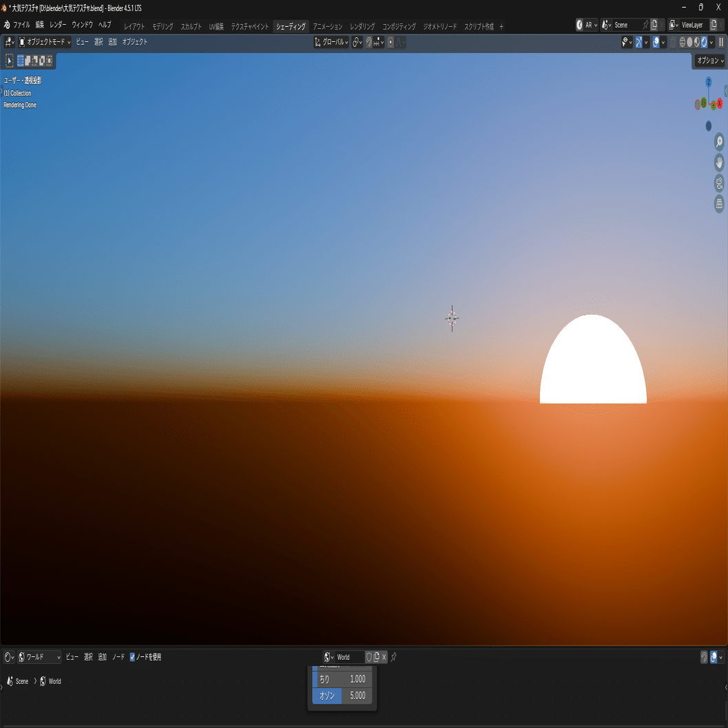Click new scene duplicate icon beside Scene

click(654, 25)
